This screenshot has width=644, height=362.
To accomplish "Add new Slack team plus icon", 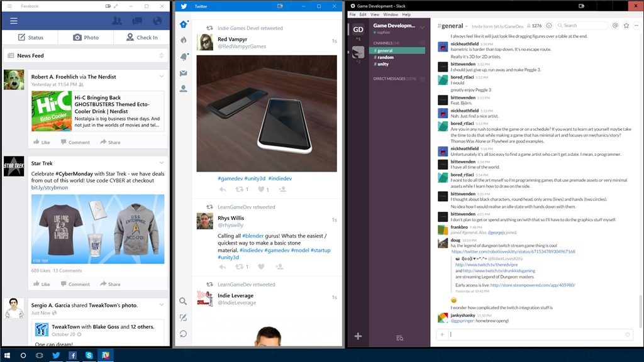I will tap(358, 336).
